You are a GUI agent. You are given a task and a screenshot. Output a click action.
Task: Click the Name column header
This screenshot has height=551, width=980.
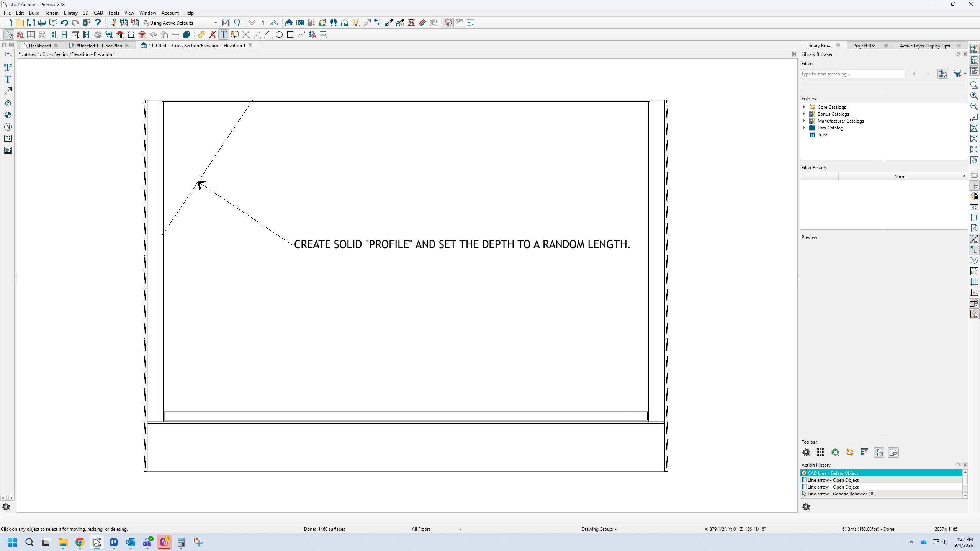pyautogui.click(x=900, y=177)
